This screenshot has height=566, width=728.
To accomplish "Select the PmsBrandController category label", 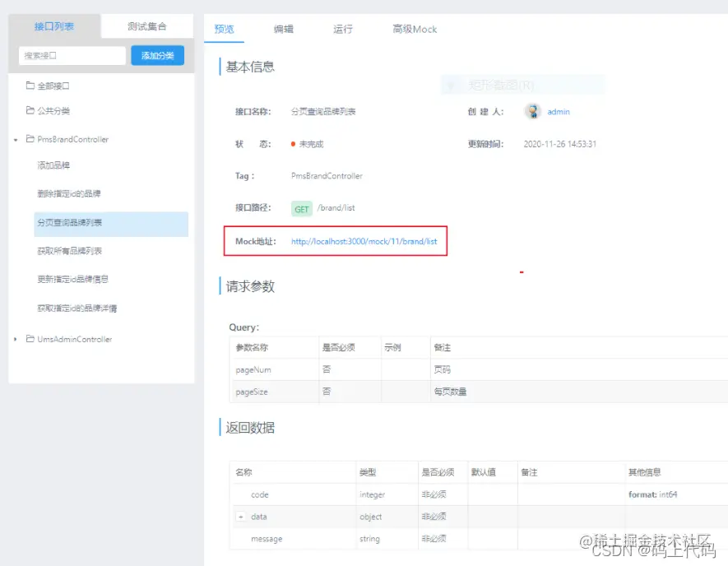I will pos(73,139).
